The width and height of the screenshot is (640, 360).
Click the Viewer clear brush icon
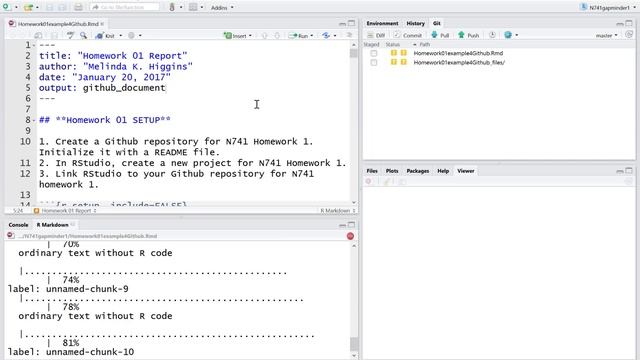click(x=387, y=182)
